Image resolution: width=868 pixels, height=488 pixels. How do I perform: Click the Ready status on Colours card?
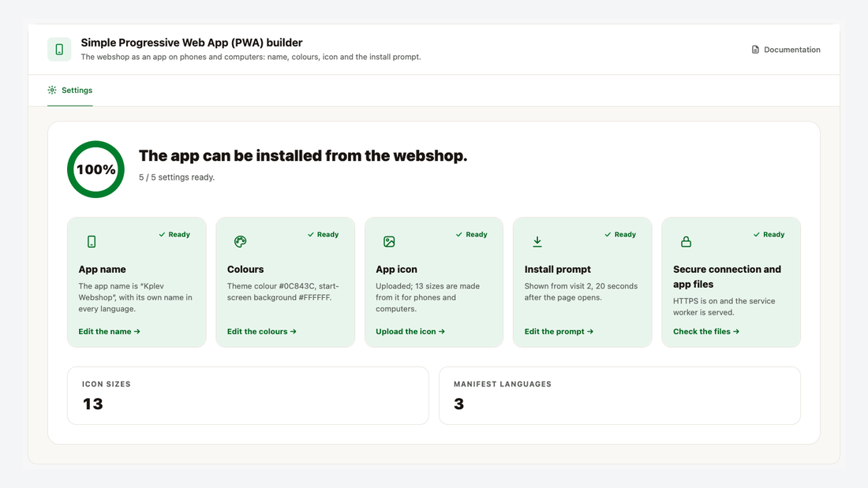[324, 235]
